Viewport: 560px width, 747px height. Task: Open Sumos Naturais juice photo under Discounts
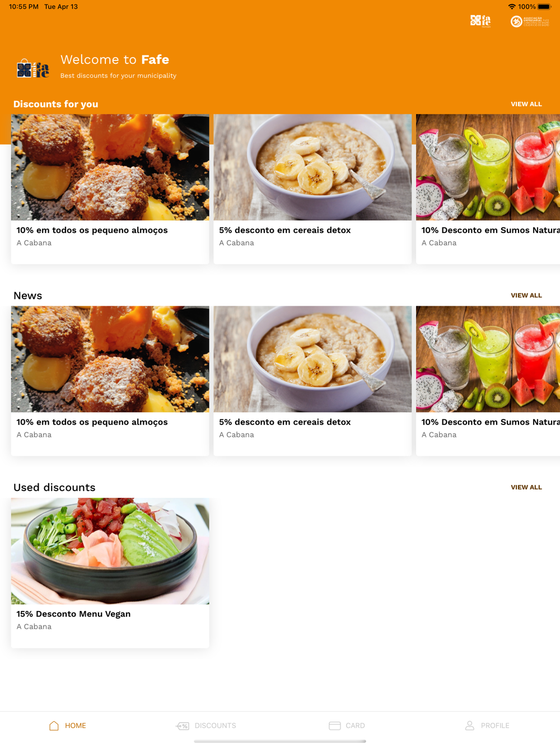488,167
